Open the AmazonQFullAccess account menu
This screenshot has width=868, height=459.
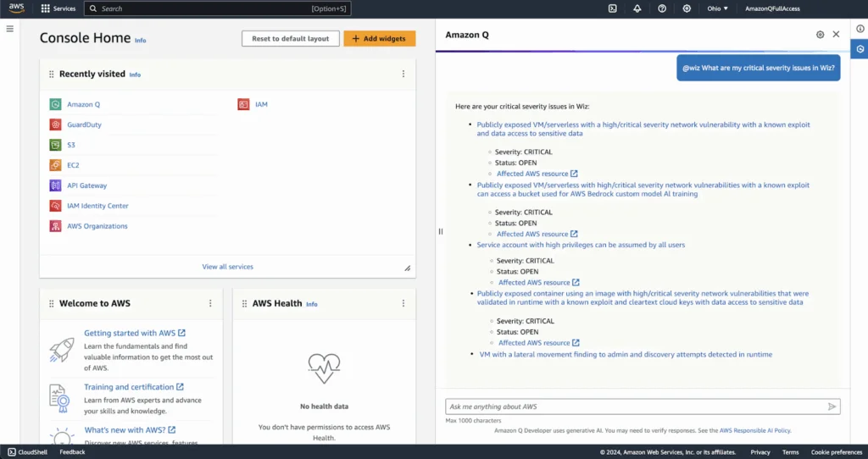pos(772,8)
